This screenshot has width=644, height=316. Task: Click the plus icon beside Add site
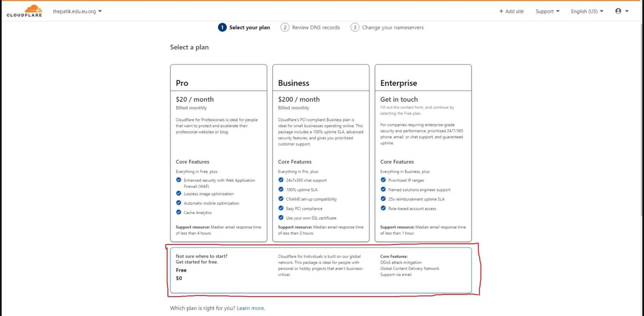click(501, 11)
